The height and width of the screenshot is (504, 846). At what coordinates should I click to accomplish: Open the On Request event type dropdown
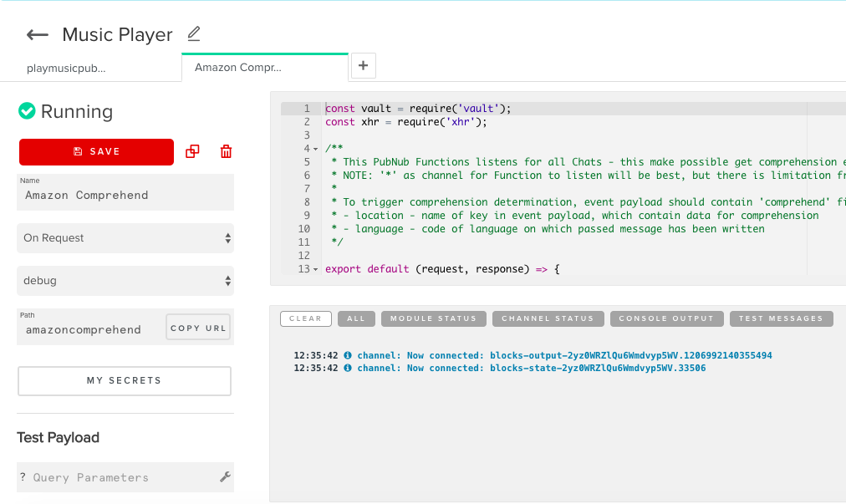click(x=125, y=238)
